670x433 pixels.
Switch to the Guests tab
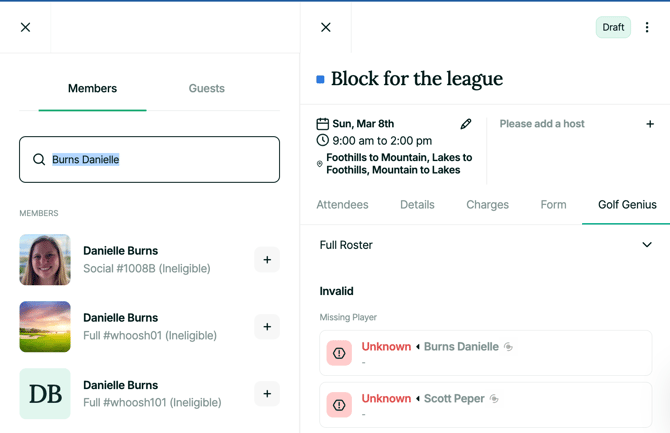point(207,89)
